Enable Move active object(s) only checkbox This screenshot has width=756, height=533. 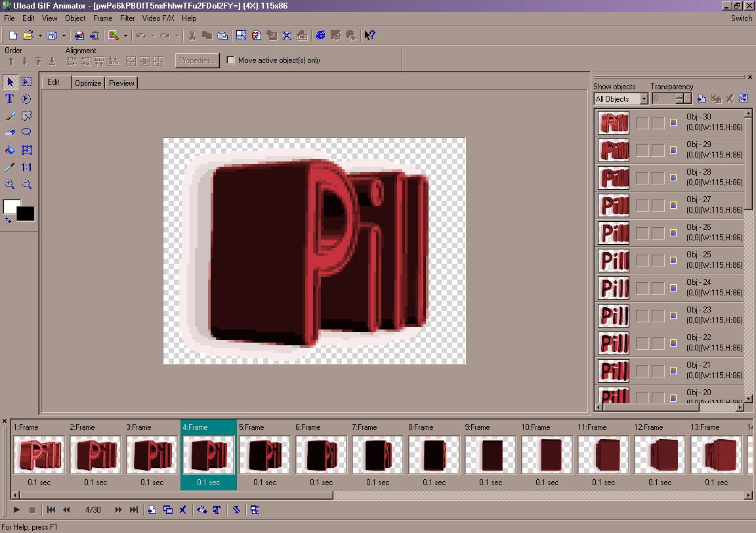(231, 60)
